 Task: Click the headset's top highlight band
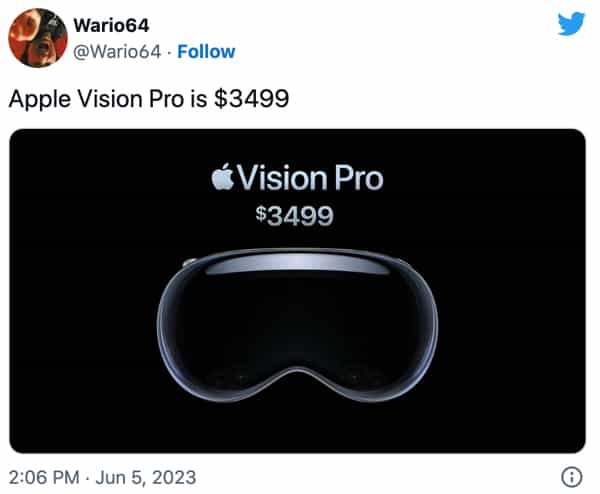(297, 264)
